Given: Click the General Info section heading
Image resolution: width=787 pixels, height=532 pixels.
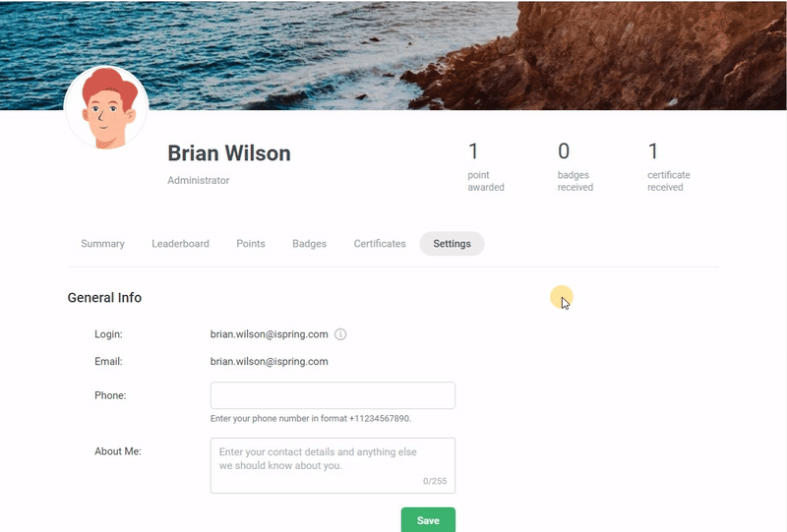Looking at the screenshot, I should 104,298.
